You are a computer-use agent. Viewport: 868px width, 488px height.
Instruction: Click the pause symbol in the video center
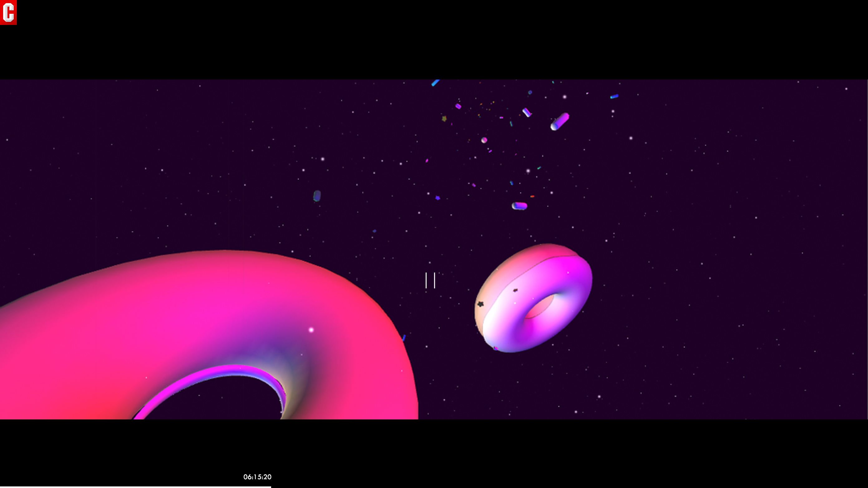(430, 280)
